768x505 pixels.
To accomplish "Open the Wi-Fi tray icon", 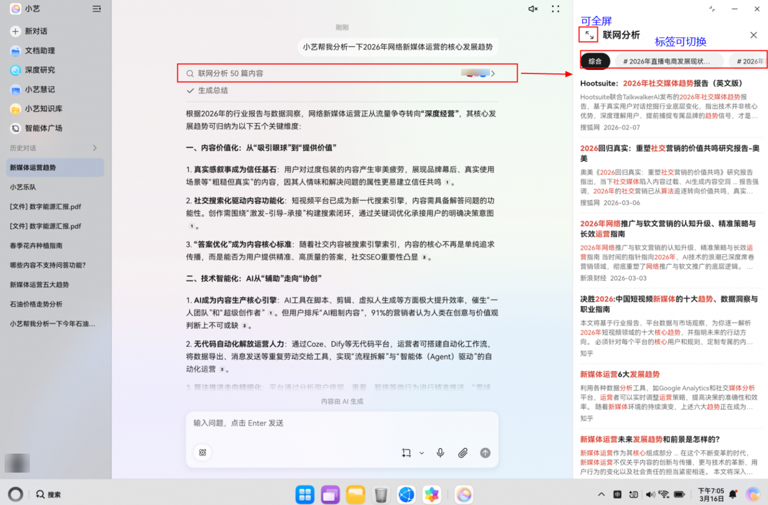I will coord(664,494).
